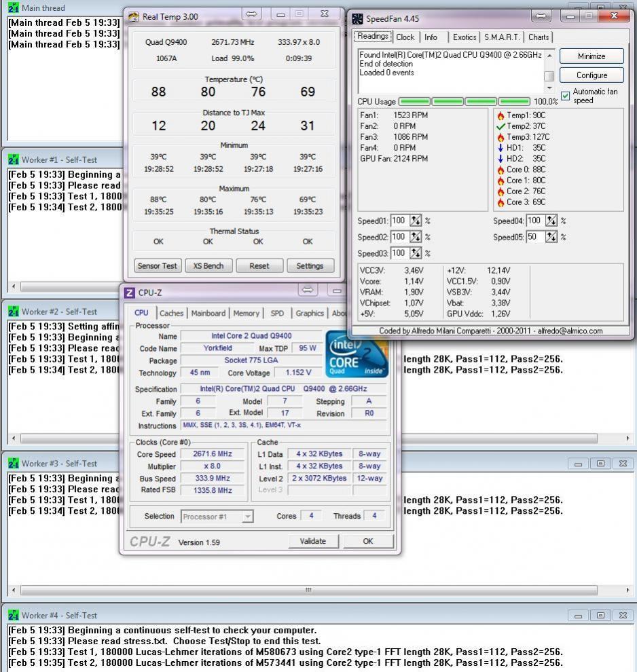
Task: Minimize the Worker #4 child window
Action: point(579,616)
